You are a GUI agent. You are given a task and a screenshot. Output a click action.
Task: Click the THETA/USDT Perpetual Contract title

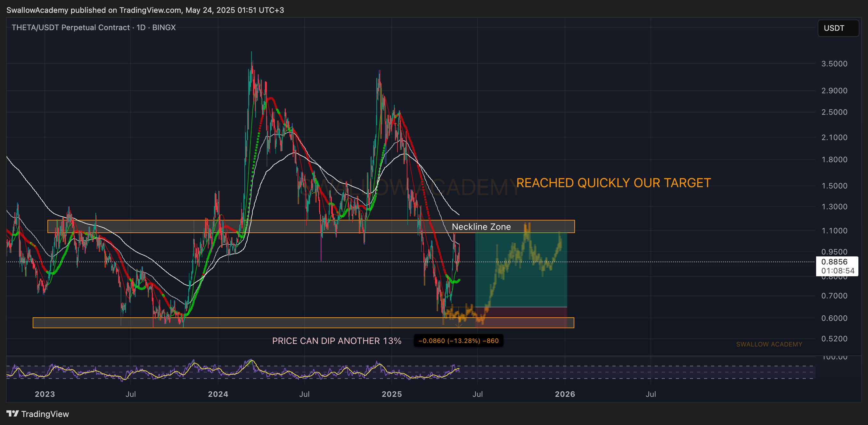[x=94, y=27]
